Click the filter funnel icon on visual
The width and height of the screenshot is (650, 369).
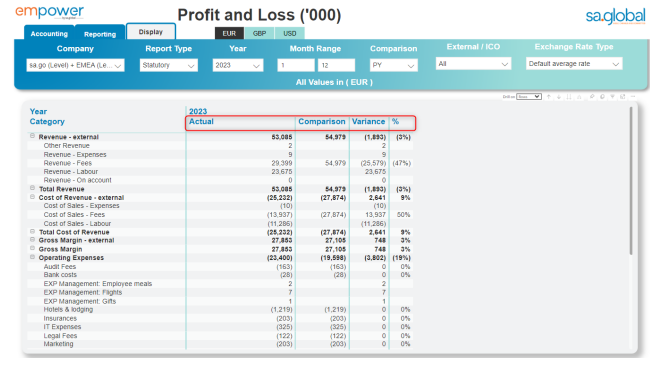coord(612,97)
